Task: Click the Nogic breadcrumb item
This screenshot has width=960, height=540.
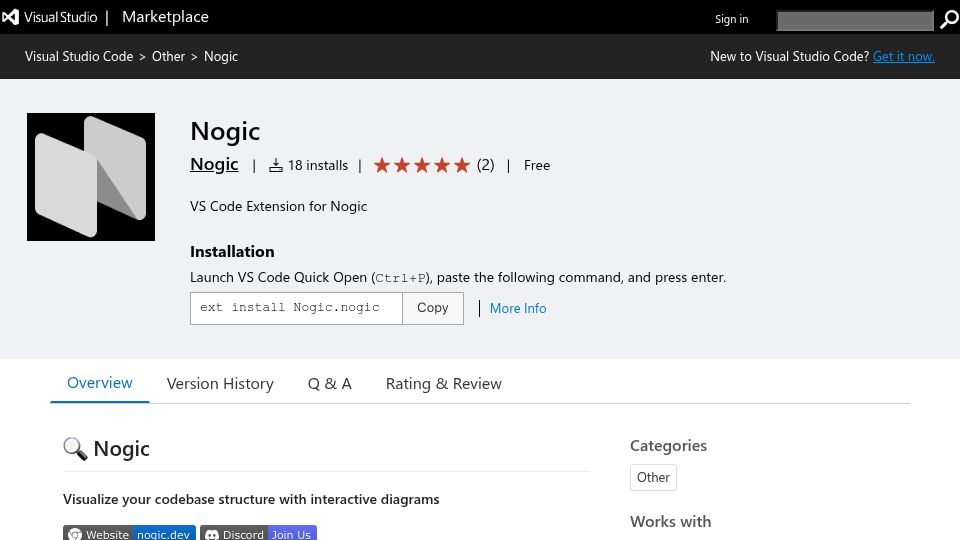Action: coord(220,56)
